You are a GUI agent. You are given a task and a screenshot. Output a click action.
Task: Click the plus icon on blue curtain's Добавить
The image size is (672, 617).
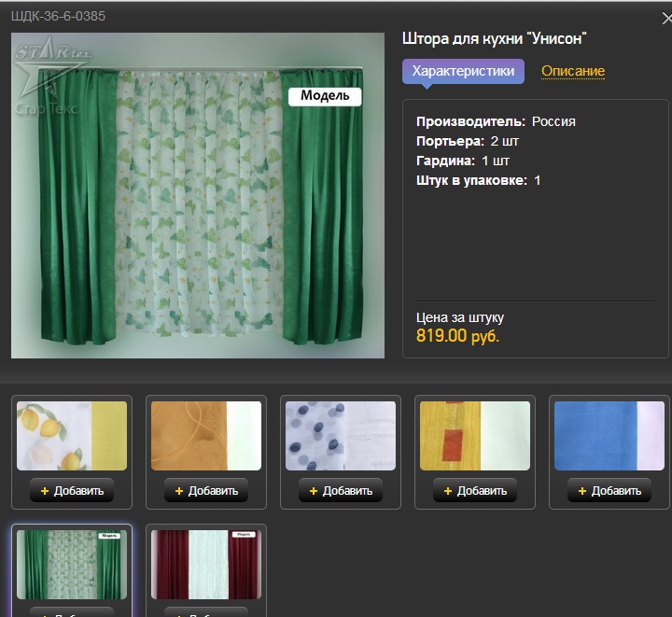[x=582, y=491]
